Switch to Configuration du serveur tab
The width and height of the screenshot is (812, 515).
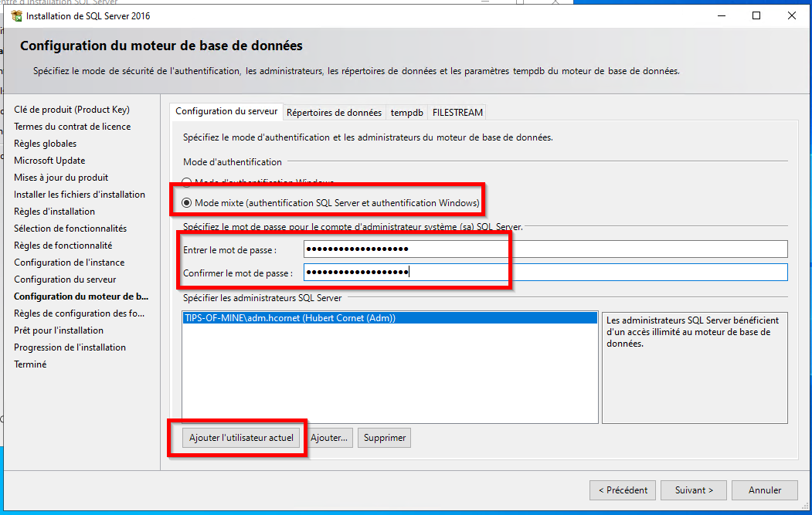coord(226,111)
